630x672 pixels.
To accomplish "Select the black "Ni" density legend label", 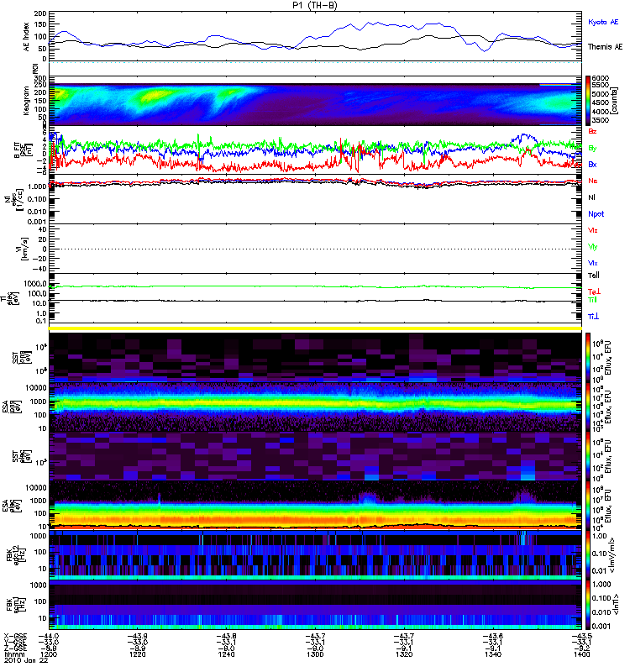I will 591,197.
